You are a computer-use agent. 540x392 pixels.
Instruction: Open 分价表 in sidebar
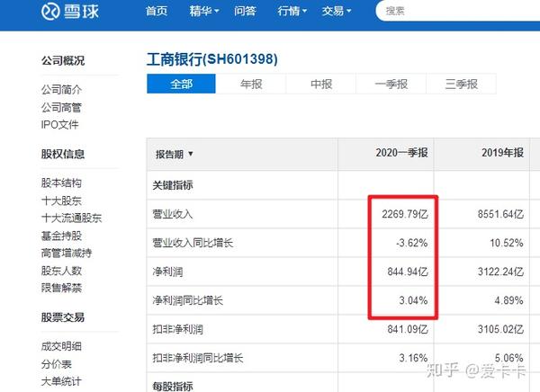[57, 364]
